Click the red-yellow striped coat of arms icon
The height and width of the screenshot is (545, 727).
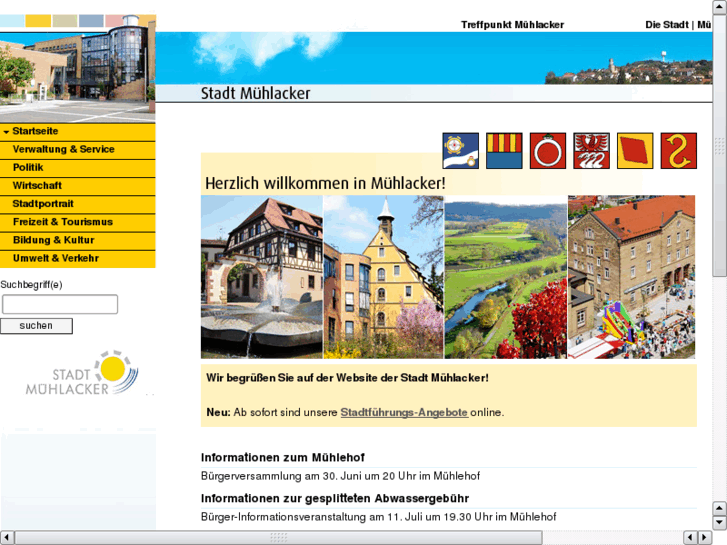(x=504, y=151)
